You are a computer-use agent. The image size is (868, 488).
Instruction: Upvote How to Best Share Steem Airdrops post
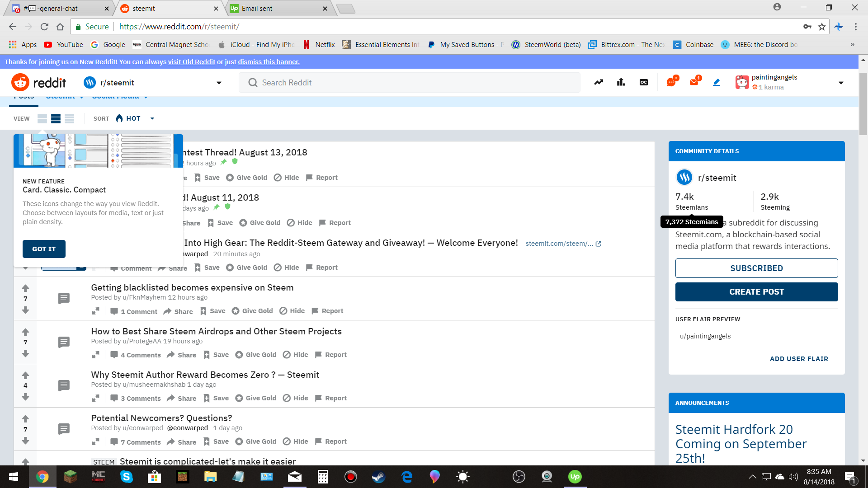(x=25, y=332)
